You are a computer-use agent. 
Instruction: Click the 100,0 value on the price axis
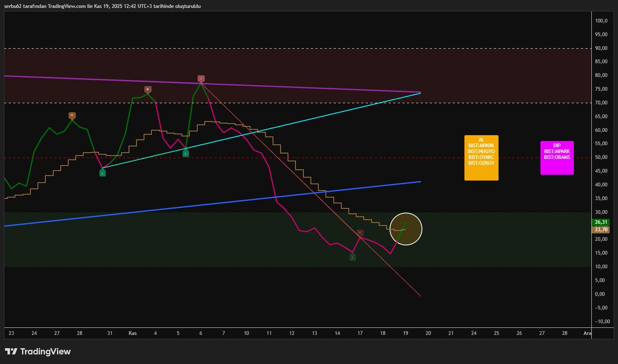pos(601,21)
